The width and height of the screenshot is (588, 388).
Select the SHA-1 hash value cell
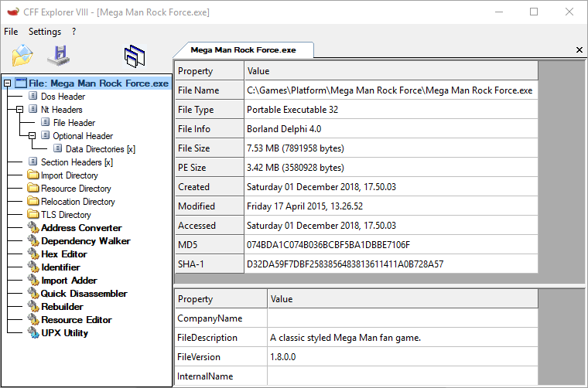pos(391,264)
